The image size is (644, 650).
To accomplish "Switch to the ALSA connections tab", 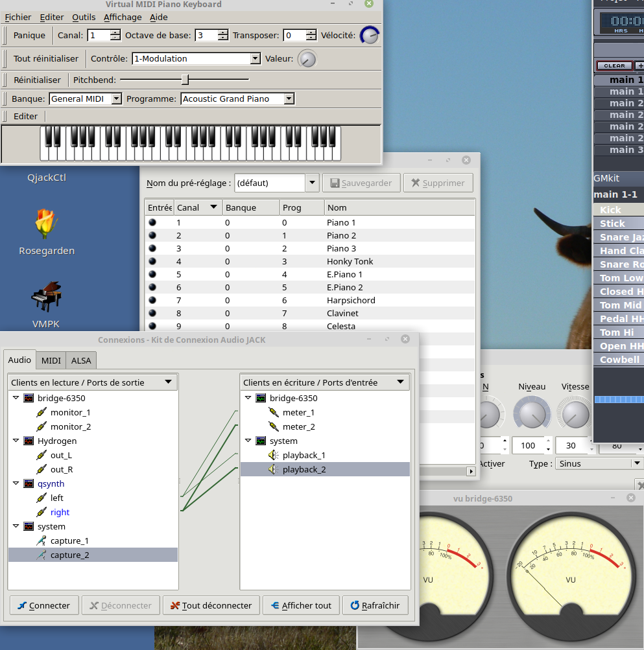I will pyautogui.click(x=81, y=361).
